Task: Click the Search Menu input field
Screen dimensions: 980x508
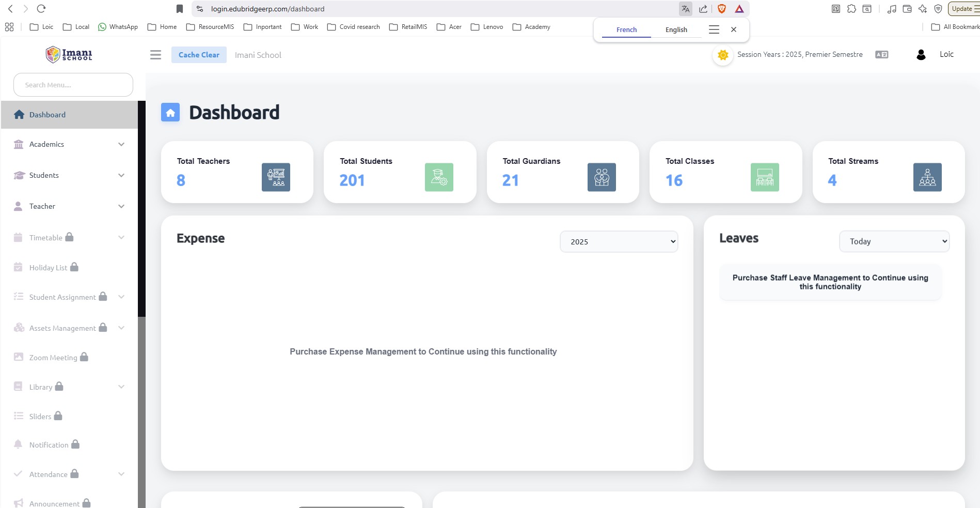Action: 73,85
